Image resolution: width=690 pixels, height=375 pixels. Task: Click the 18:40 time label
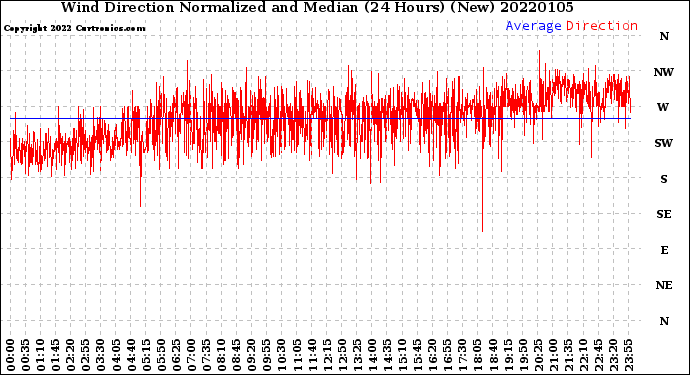tap(492, 355)
